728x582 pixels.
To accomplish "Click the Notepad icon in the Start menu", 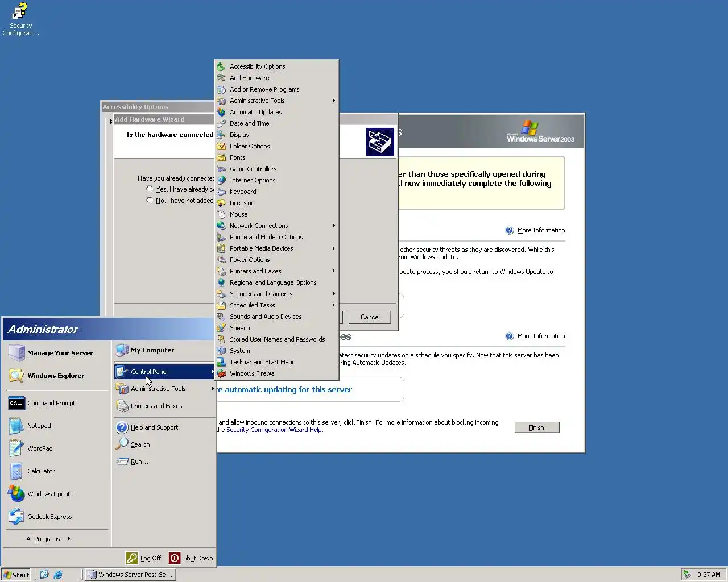I will tap(16, 426).
